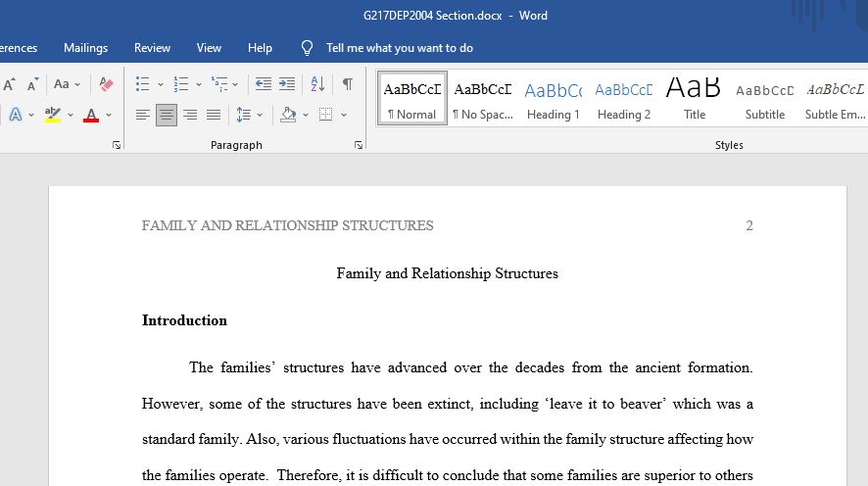Open the Mailings tab

[86, 48]
